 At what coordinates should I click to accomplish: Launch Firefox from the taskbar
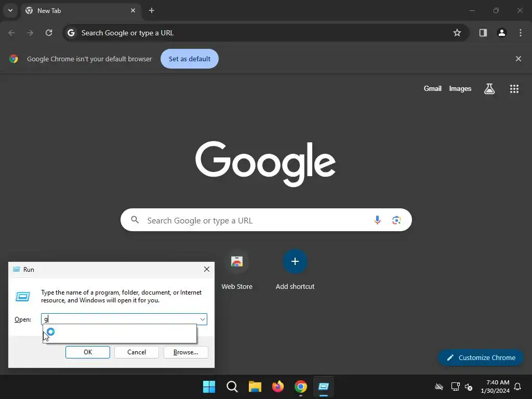pos(278,387)
